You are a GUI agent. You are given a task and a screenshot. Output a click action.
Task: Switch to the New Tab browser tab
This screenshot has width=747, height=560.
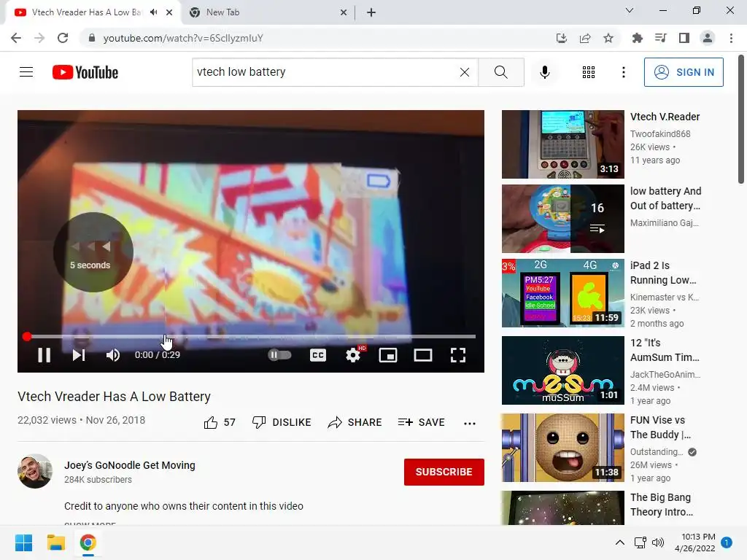(268, 12)
